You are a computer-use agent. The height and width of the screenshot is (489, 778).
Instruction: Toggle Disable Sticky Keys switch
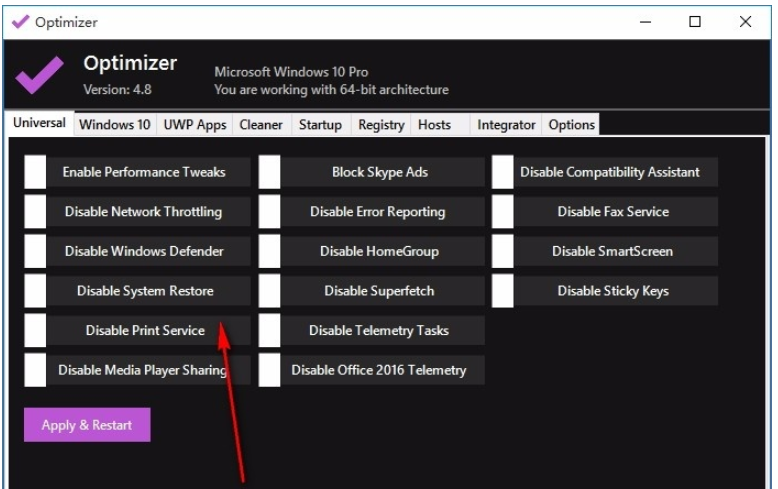coord(502,291)
